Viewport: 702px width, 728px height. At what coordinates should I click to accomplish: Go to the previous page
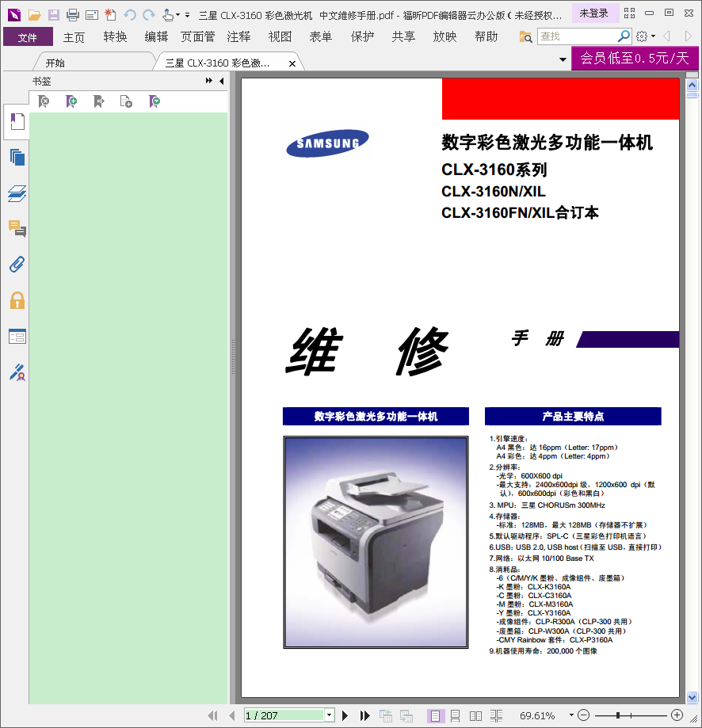[232, 715]
